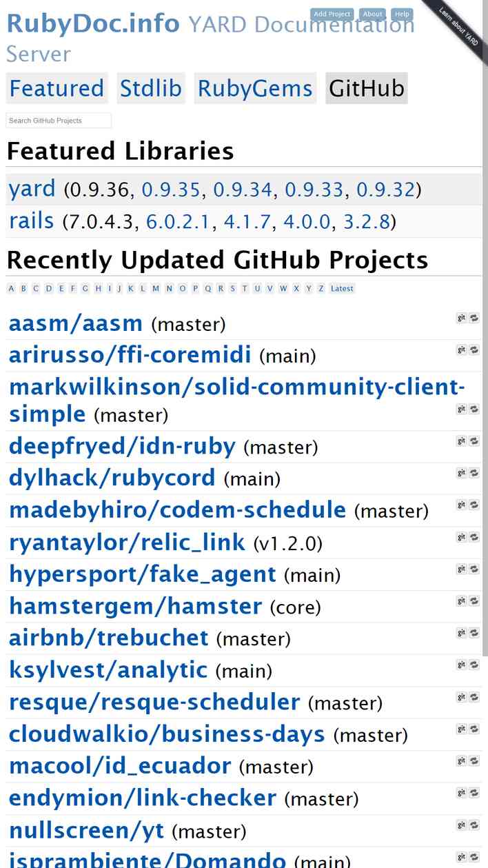Switch to the RubyGems tab

[255, 88]
